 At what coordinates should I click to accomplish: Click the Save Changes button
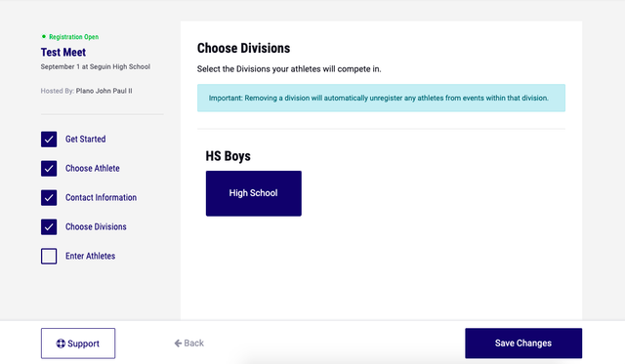[x=523, y=344]
